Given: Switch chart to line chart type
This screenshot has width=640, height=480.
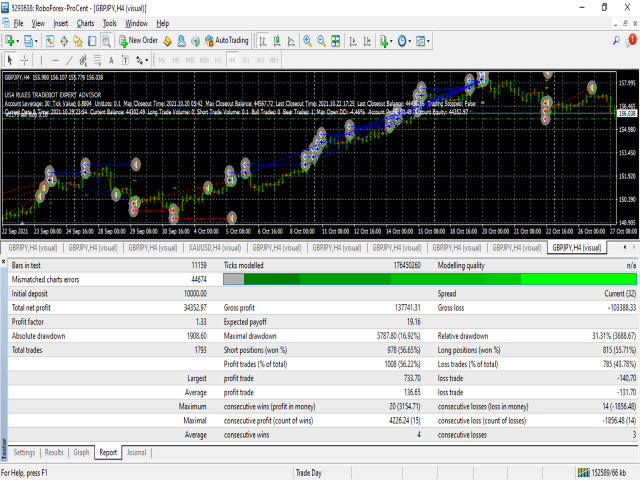Looking at the screenshot, I should click(291, 41).
